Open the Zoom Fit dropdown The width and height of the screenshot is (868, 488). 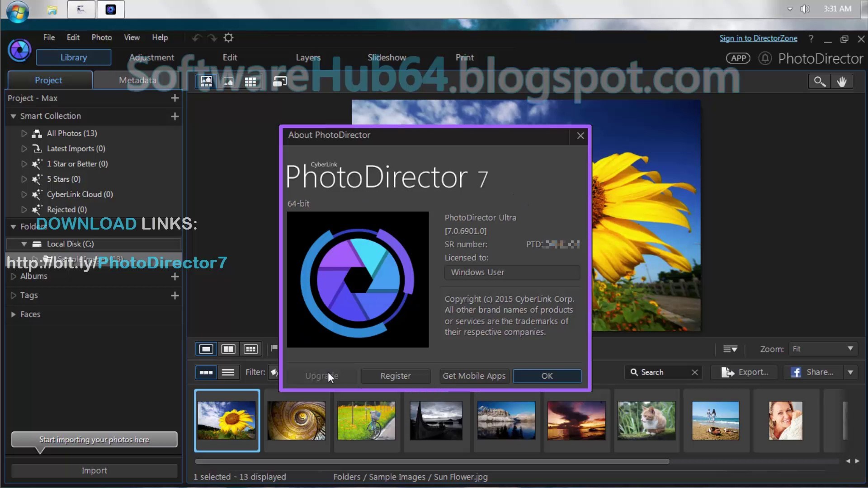point(823,349)
